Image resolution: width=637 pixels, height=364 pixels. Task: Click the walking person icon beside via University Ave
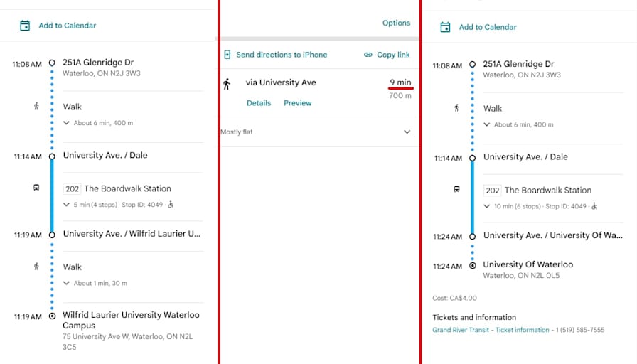(227, 84)
